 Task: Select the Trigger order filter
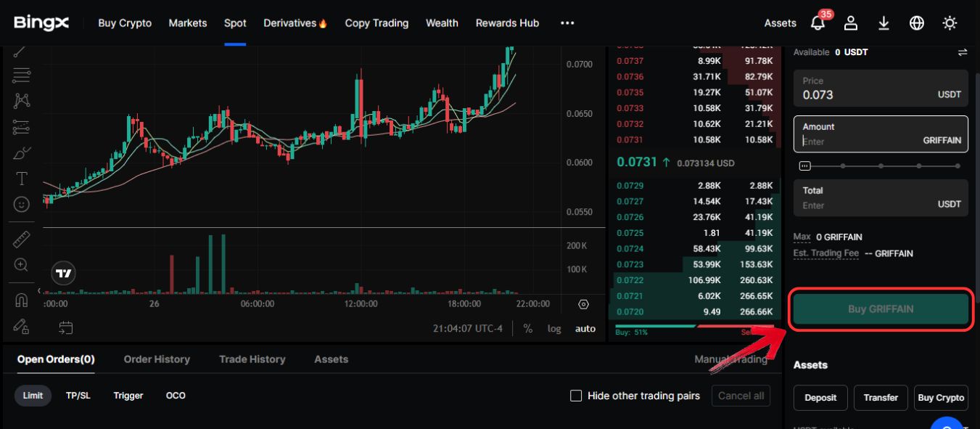[128, 396]
